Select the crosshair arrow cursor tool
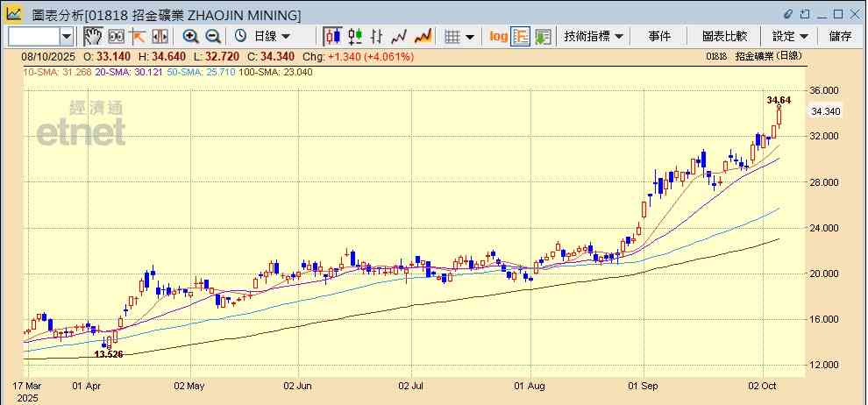This screenshot has width=868, height=405. coord(138,36)
